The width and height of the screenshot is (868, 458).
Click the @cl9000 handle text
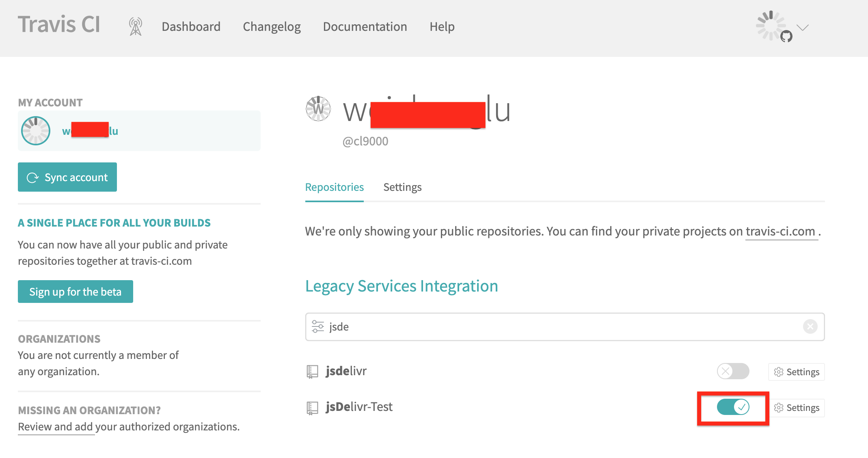[365, 141]
